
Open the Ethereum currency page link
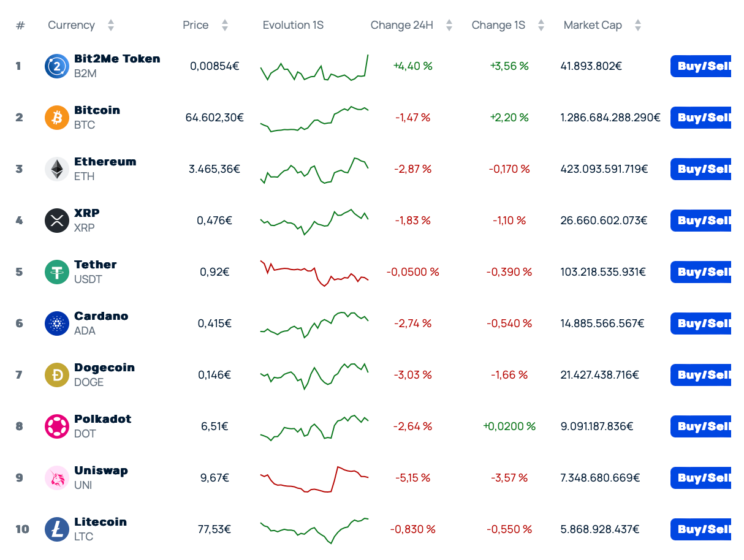(x=105, y=162)
